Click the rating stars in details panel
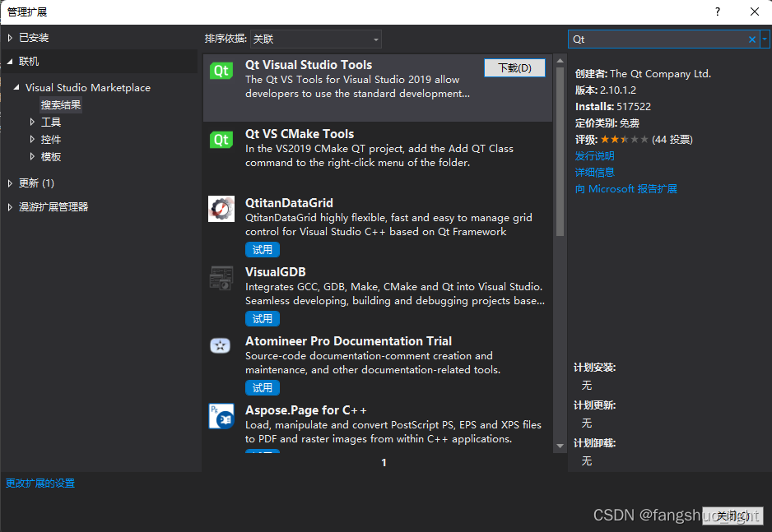Screen dimensions: 772x532 (624, 140)
